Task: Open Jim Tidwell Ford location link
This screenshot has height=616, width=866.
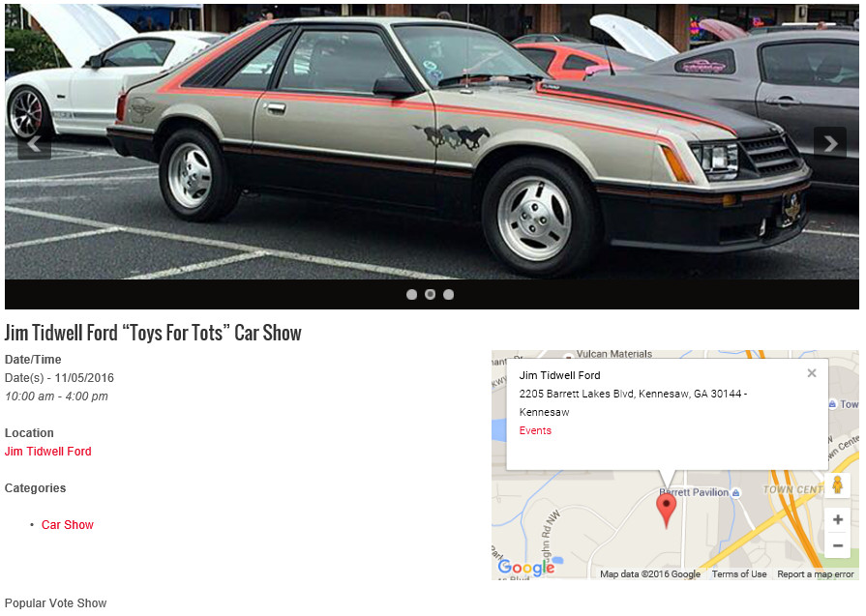Action: coord(48,452)
